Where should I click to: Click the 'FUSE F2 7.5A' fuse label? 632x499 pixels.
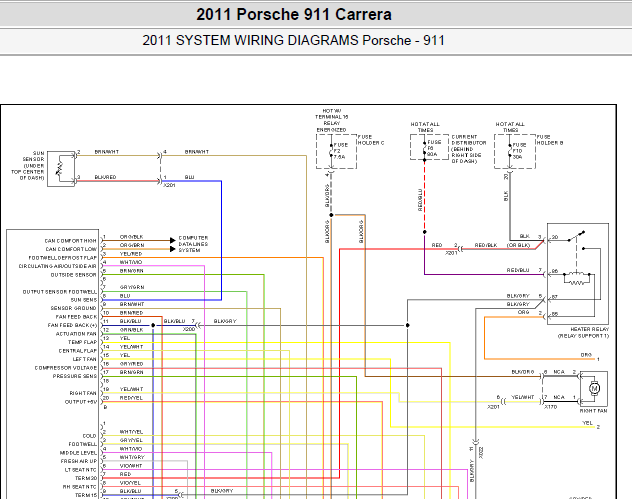(340, 151)
